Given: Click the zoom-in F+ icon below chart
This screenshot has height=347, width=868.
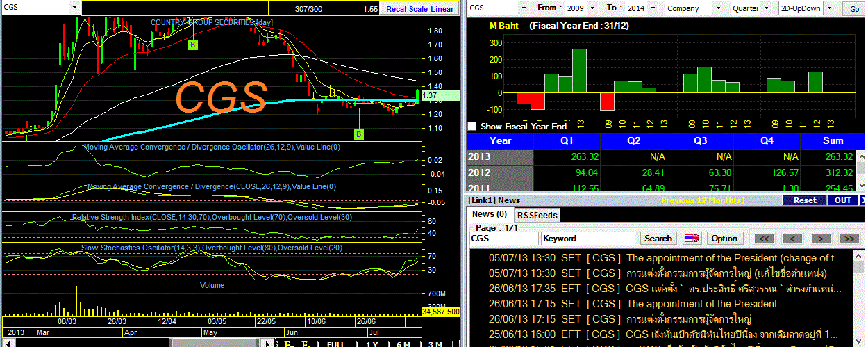Looking at the screenshot, I should click(289, 344).
